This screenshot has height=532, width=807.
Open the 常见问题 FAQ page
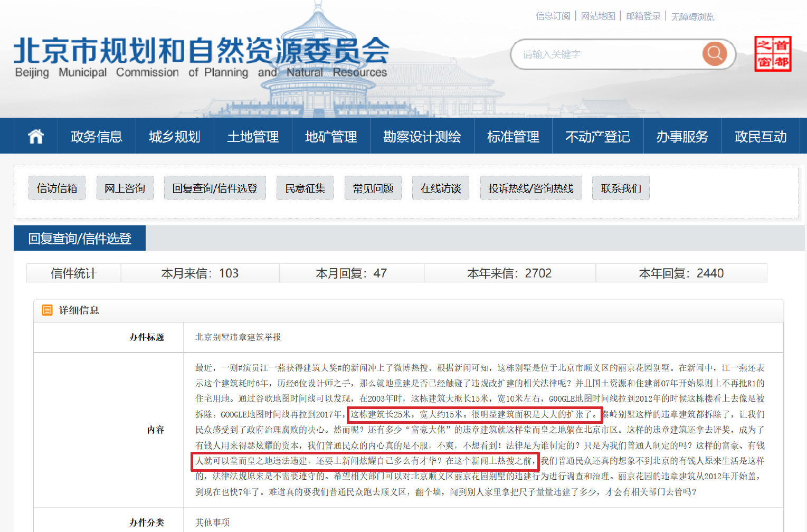point(373,188)
